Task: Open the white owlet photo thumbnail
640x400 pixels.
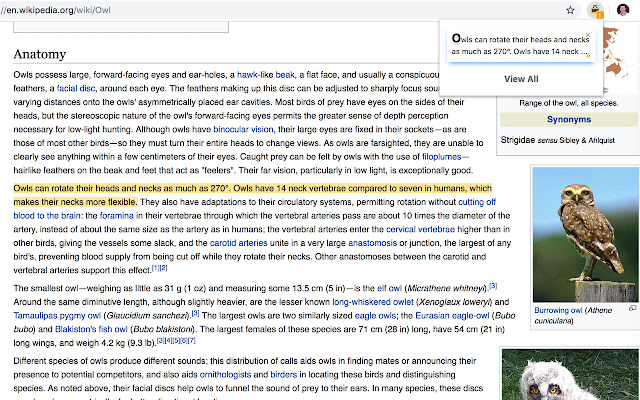Action: 571,374
